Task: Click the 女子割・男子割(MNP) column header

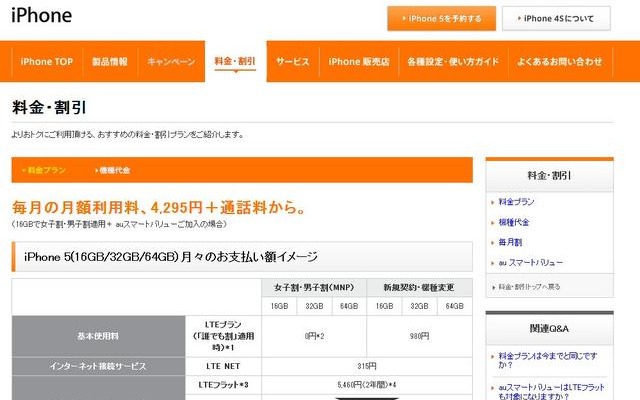Action: coord(314,288)
